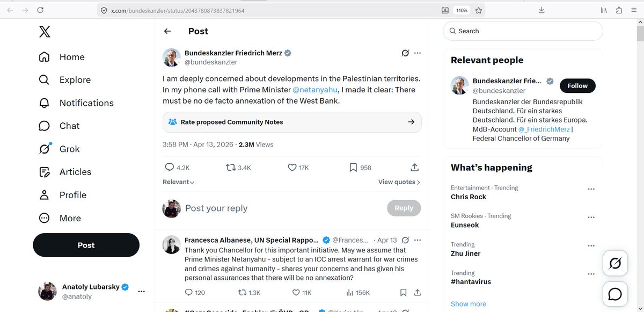The width and height of the screenshot is (644, 312).
Task: Open options for Chris Rock trend
Action: (591, 189)
